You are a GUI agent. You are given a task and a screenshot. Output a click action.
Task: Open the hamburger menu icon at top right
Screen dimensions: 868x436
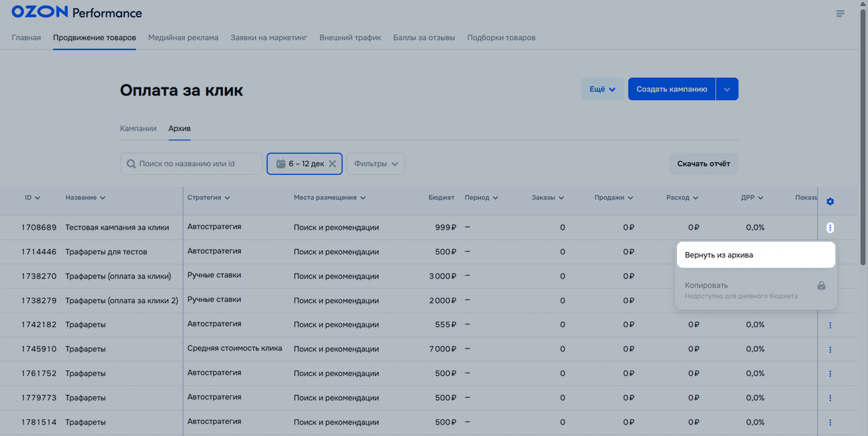[840, 13]
